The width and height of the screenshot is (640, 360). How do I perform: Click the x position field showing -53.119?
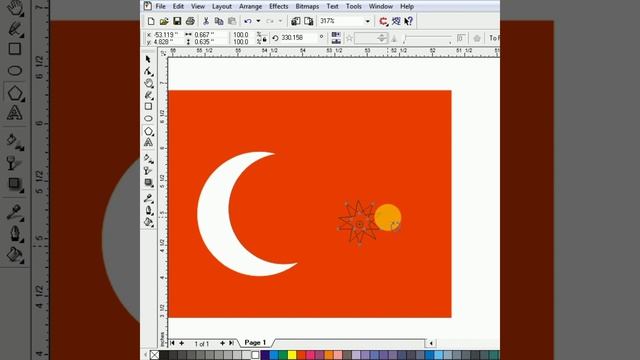tap(167, 35)
